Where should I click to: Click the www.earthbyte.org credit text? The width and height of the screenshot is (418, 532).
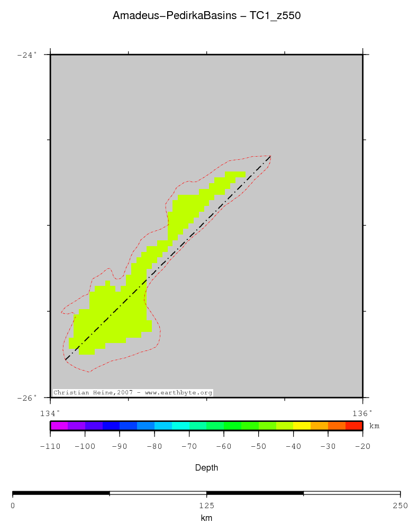(x=178, y=393)
